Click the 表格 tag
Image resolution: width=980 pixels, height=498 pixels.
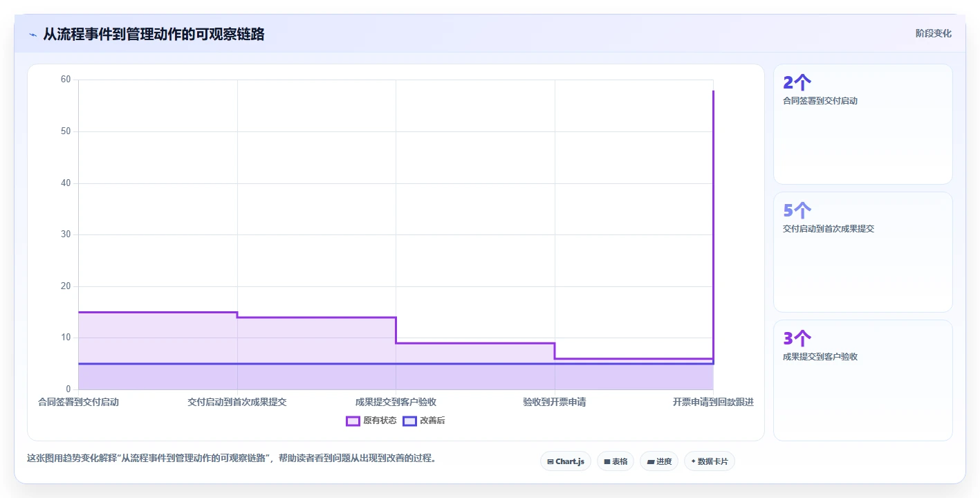(x=616, y=461)
